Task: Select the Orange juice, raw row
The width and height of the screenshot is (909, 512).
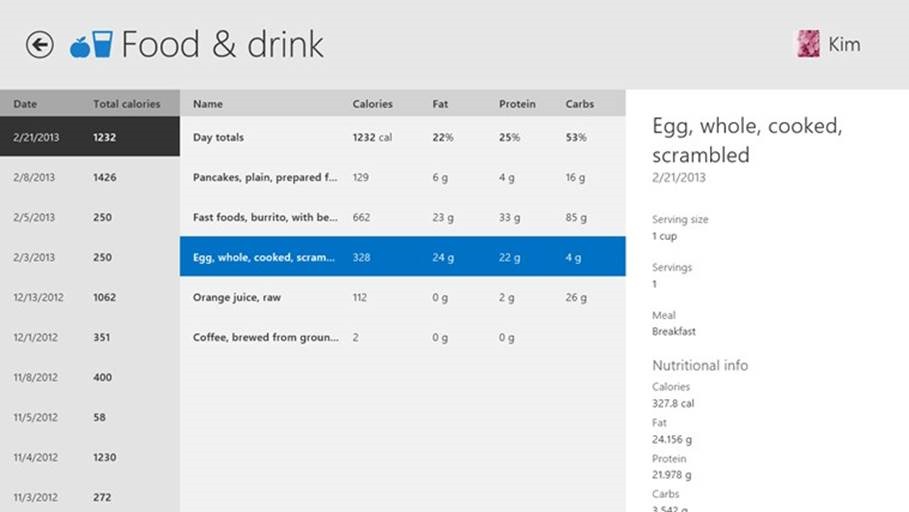Action: tap(402, 297)
